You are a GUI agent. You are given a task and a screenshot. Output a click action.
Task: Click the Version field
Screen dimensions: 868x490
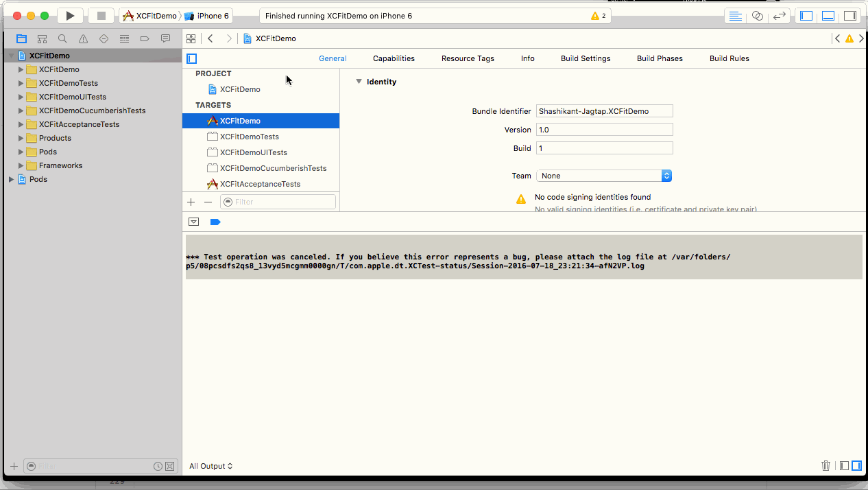tap(604, 130)
